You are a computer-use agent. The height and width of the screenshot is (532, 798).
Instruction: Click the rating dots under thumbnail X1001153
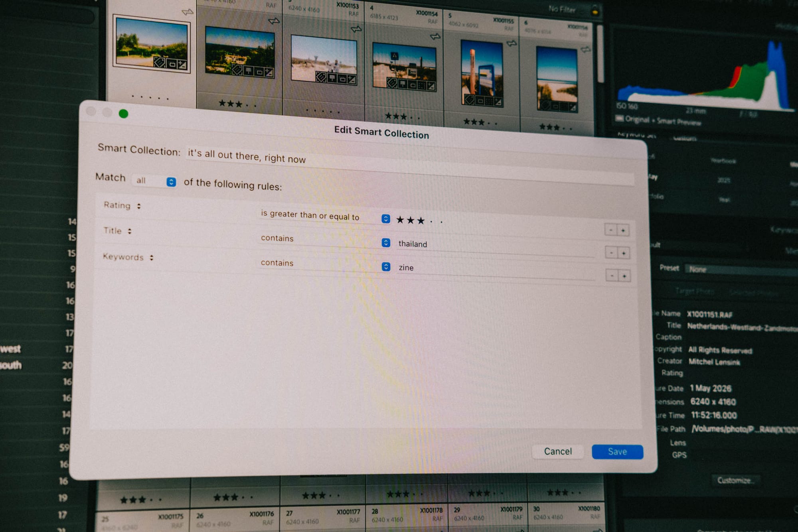[x=322, y=111]
